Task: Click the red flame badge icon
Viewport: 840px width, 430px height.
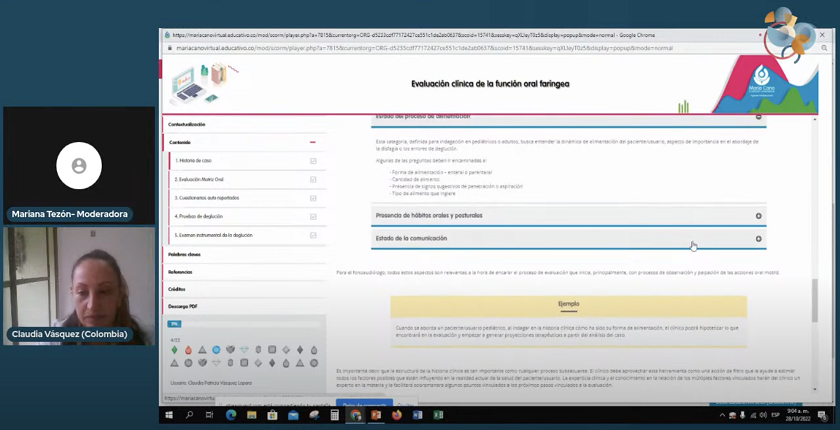Action: tap(188, 350)
